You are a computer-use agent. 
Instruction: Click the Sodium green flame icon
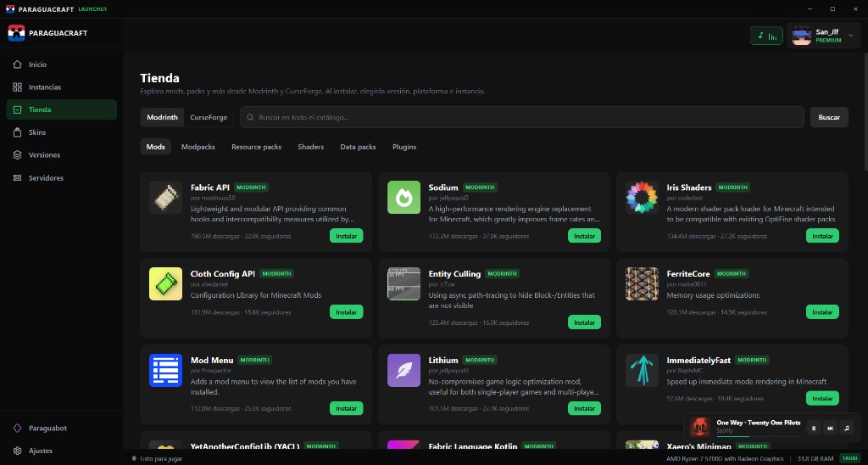403,198
